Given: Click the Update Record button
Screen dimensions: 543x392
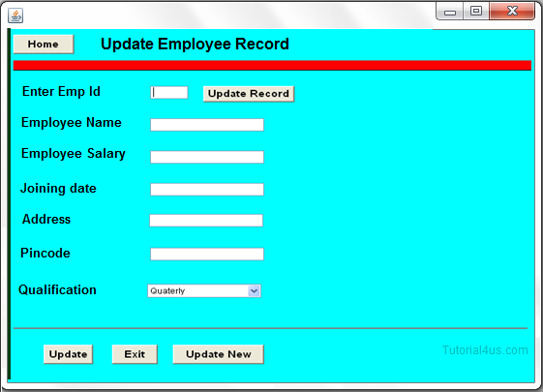Looking at the screenshot, I should coord(249,94).
